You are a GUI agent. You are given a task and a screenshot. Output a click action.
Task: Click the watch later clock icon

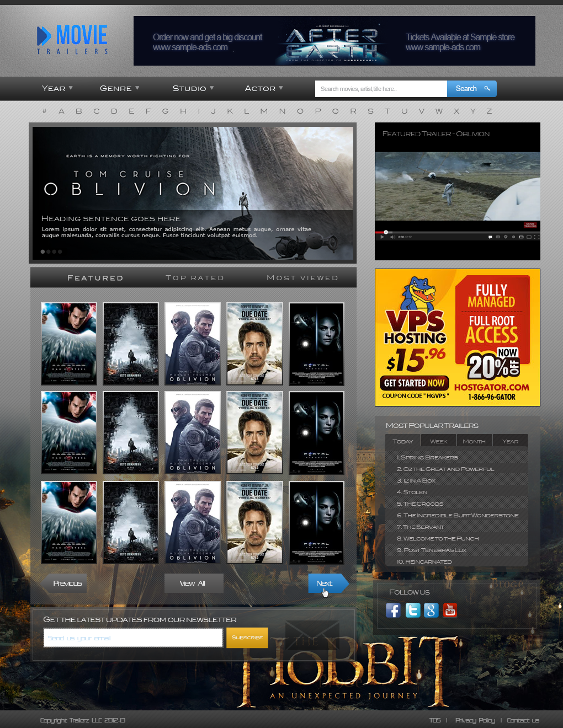(x=513, y=237)
